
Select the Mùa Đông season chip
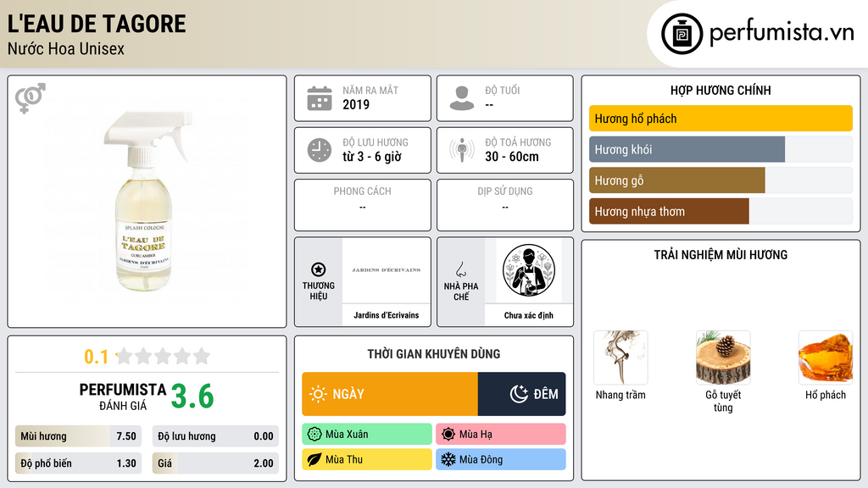[x=500, y=459]
